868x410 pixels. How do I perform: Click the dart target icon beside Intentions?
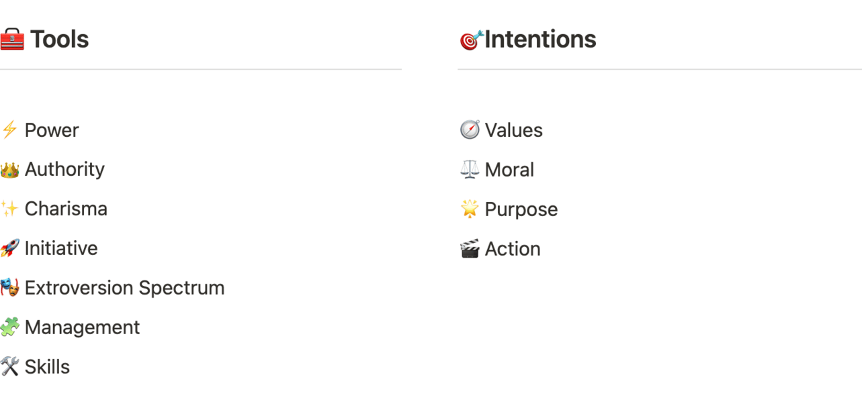click(x=471, y=40)
